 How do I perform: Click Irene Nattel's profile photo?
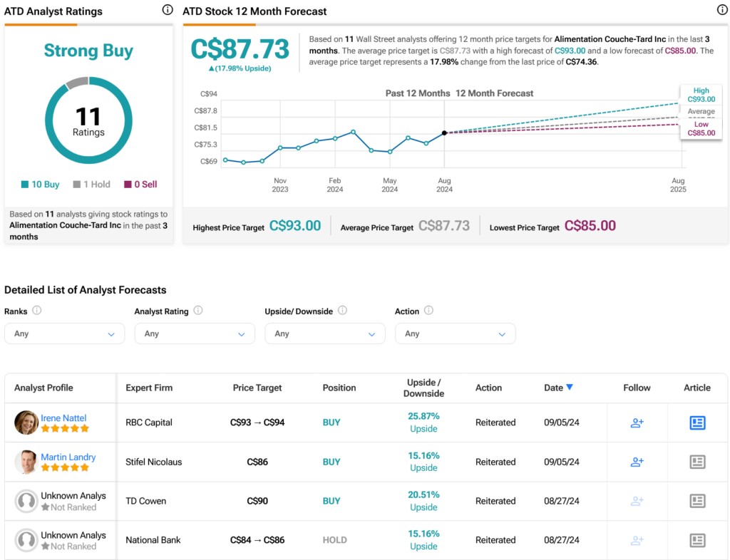tap(26, 422)
